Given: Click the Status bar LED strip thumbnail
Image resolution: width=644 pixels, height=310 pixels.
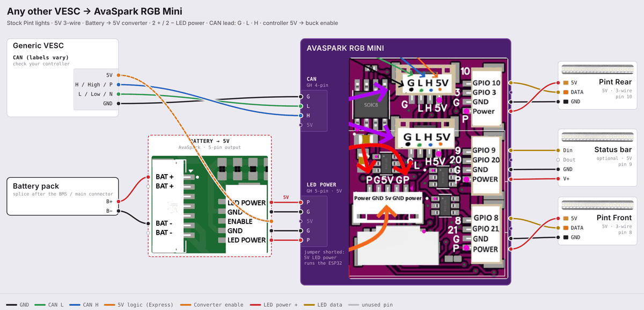Looking at the screenshot, I should [x=597, y=137].
